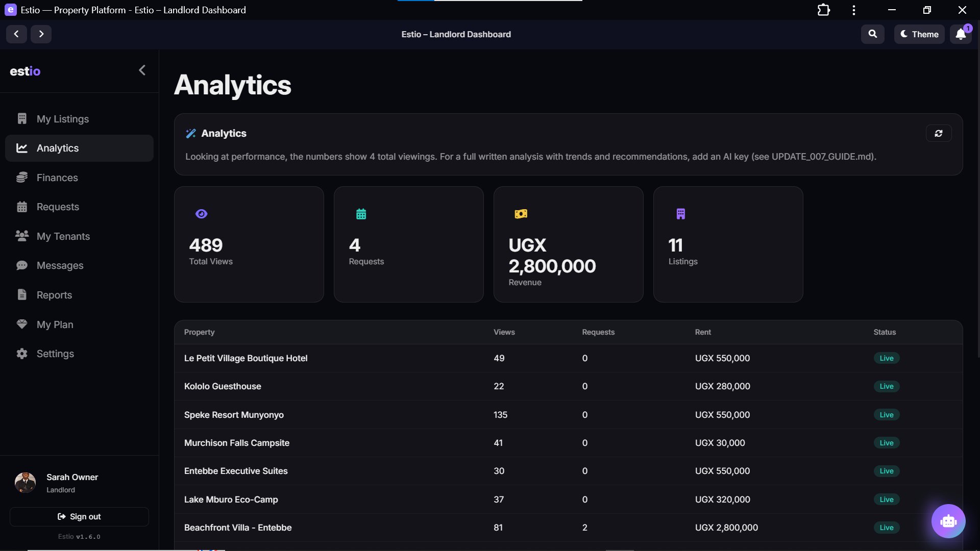Click the eye icon in Total Views card

[201, 214]
